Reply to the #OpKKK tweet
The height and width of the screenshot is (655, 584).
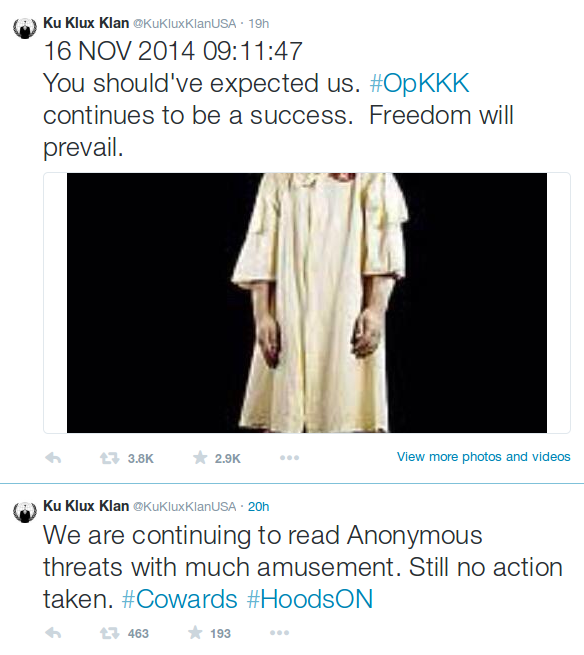pyautogui.click(x=53, y=458)
